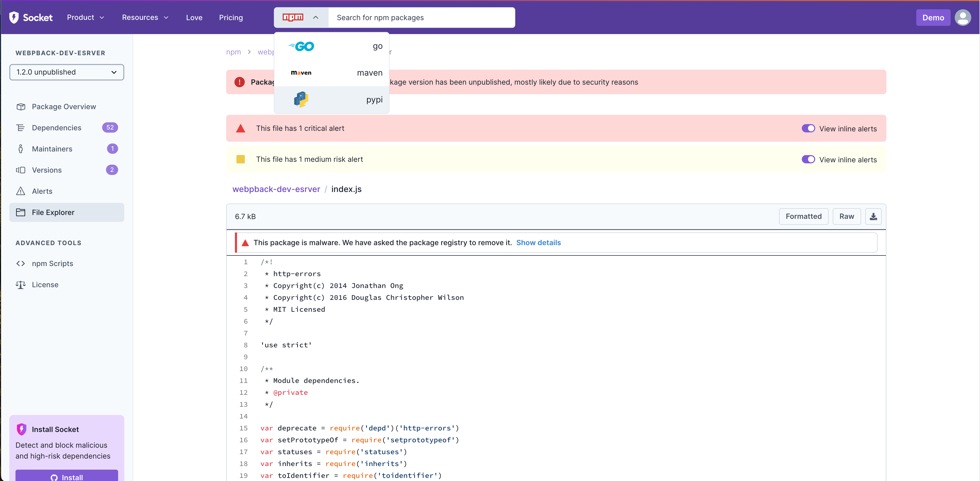The height and width of the screenshot is (481, 980).
Task: Open the Maintainers section
Action: (67, 149)
